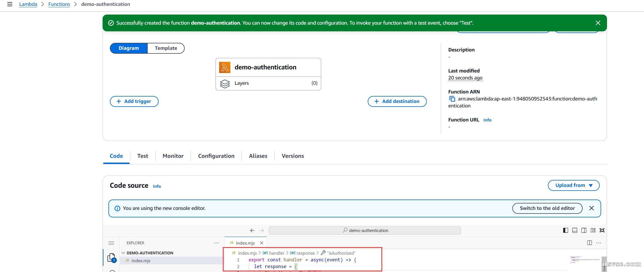
Task: Open the Test tab
Action: tap(143, 156)
